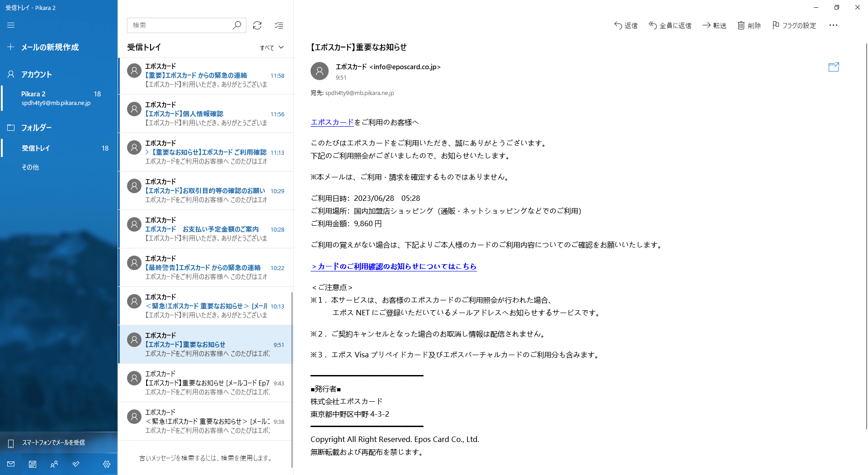Select the 9:51 重要なお知らせ email
The image size is (868, 475).
[206, 344]
